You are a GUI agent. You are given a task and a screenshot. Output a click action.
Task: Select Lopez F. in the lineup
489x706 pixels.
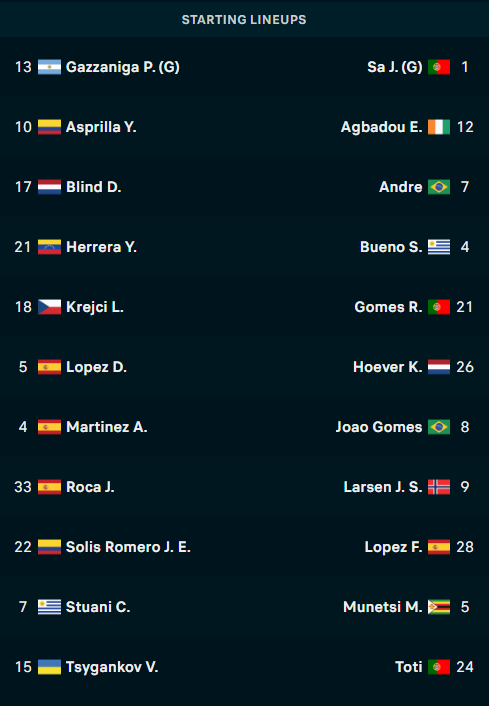[393, 547]
